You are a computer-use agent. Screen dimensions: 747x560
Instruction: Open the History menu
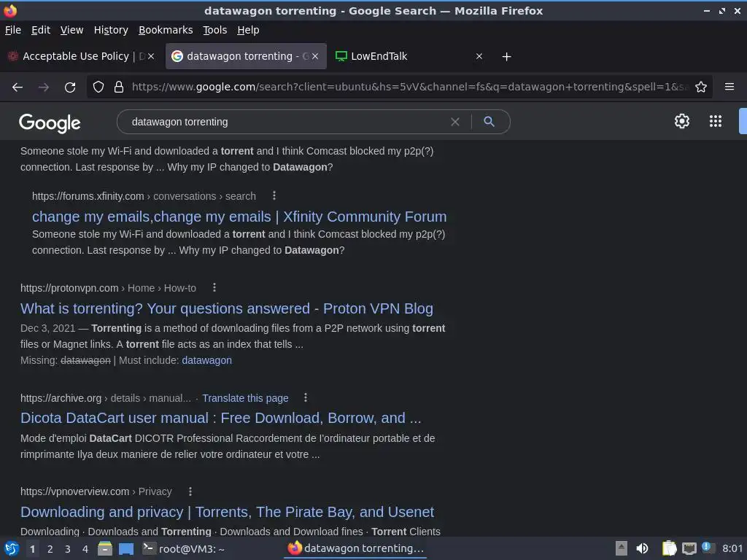coord(111,30)
